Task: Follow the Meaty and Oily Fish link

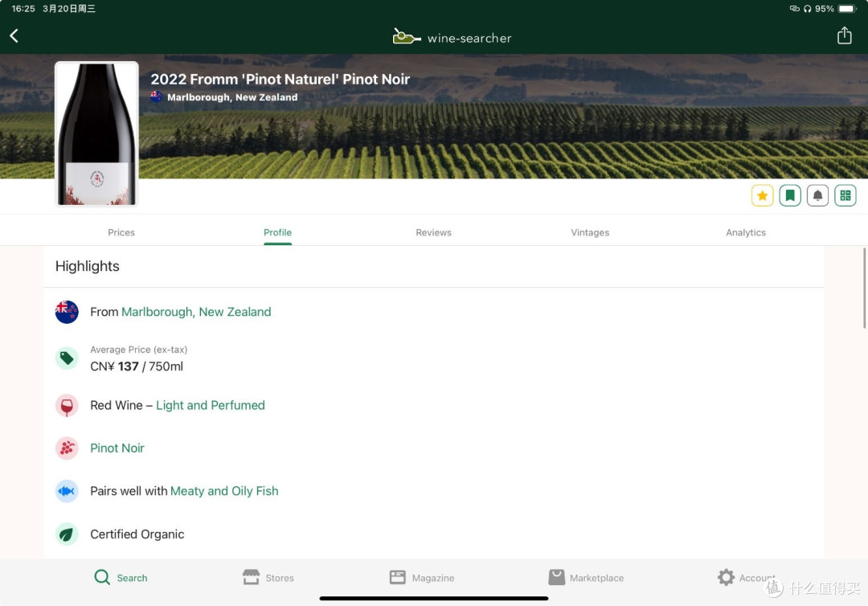Action: coord(224,491)
